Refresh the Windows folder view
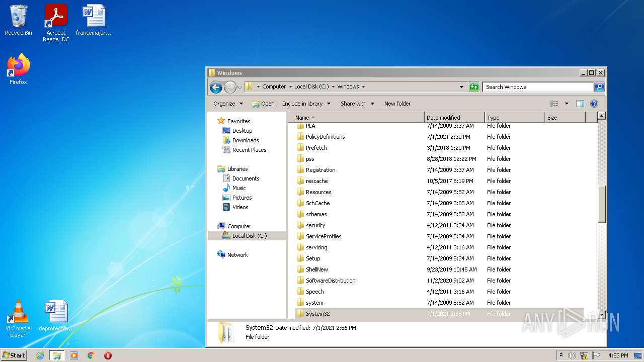 coord(474,87)
